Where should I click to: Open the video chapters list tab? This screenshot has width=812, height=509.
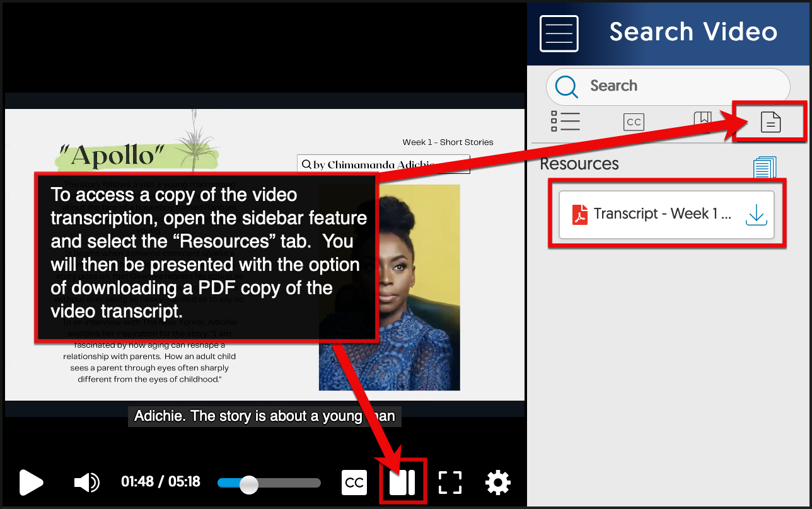565,122
